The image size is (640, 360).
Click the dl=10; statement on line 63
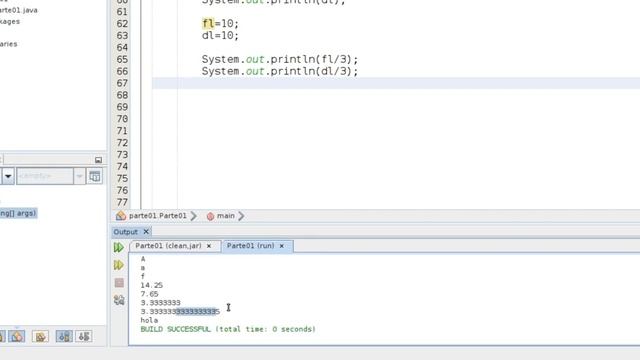(x=220, y=36)
